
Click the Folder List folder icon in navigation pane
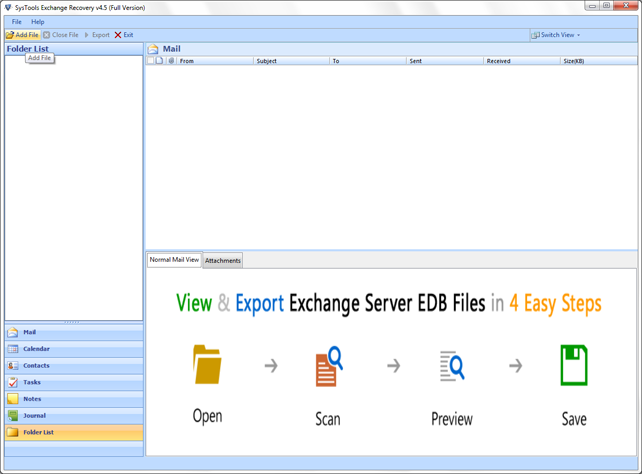tap(13, 432)
